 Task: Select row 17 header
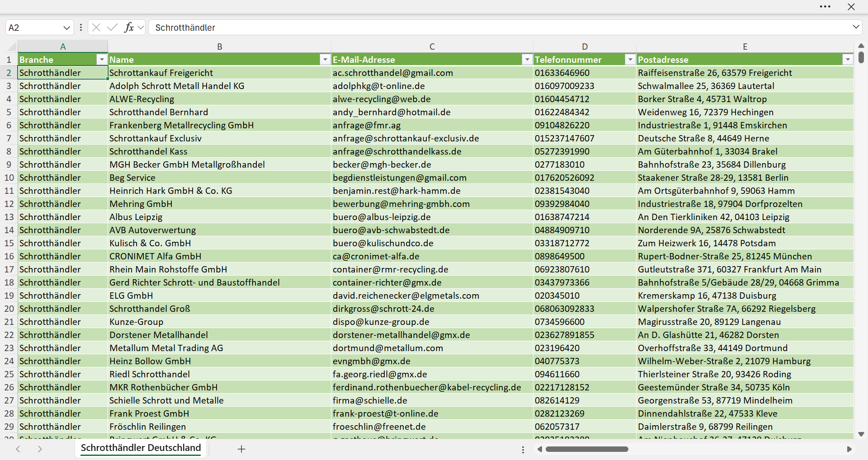pos(9,269)
